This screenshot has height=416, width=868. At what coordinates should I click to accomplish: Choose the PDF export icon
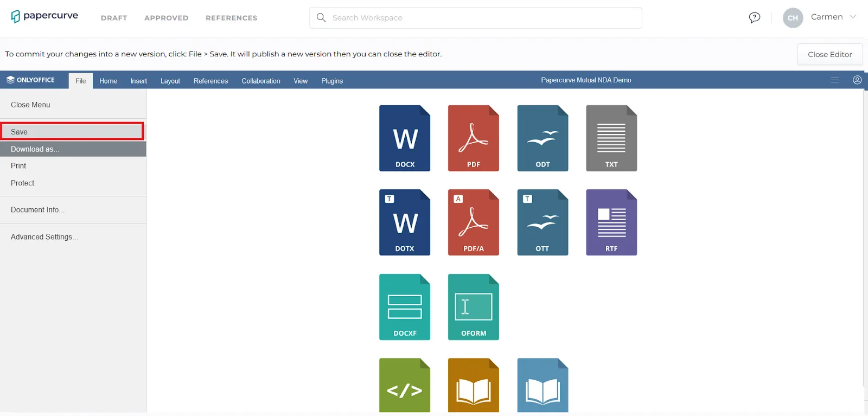[474, 138]
